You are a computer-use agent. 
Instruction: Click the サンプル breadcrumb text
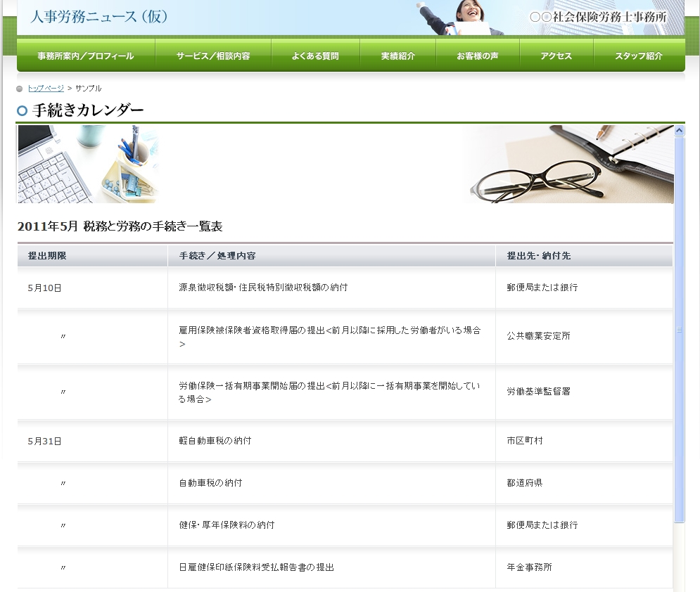pos(89,89)
